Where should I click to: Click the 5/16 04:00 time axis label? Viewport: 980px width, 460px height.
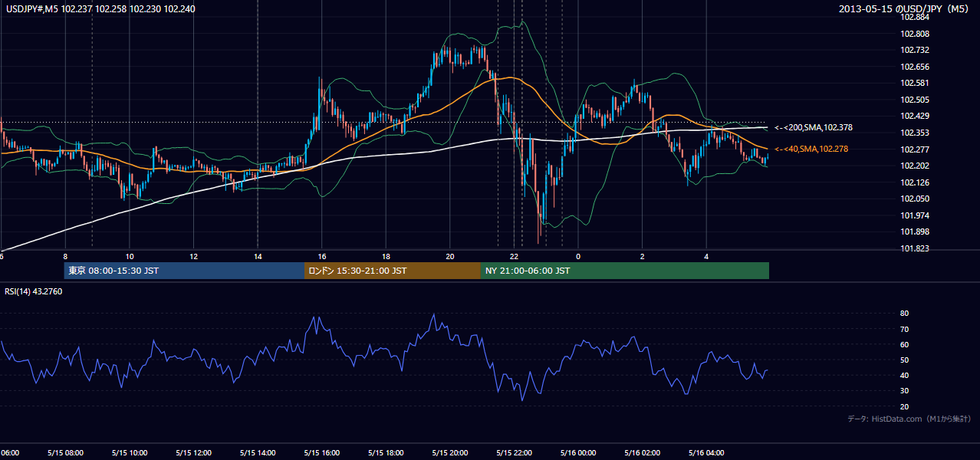706,452
